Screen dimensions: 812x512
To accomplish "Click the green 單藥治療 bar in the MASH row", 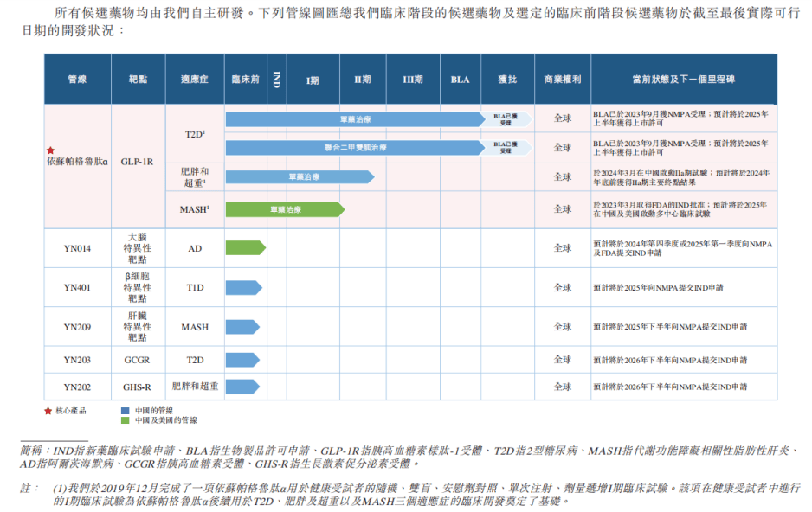I will coord(286,209).
